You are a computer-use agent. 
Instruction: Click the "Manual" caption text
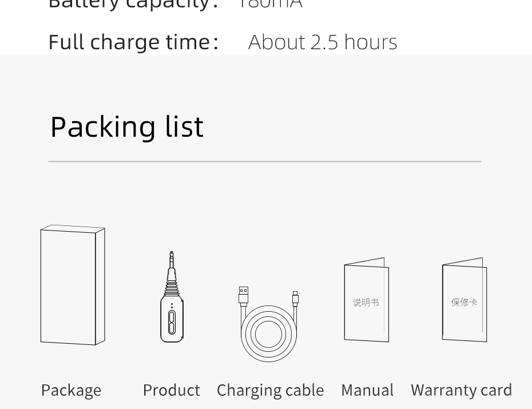[367, 390]
